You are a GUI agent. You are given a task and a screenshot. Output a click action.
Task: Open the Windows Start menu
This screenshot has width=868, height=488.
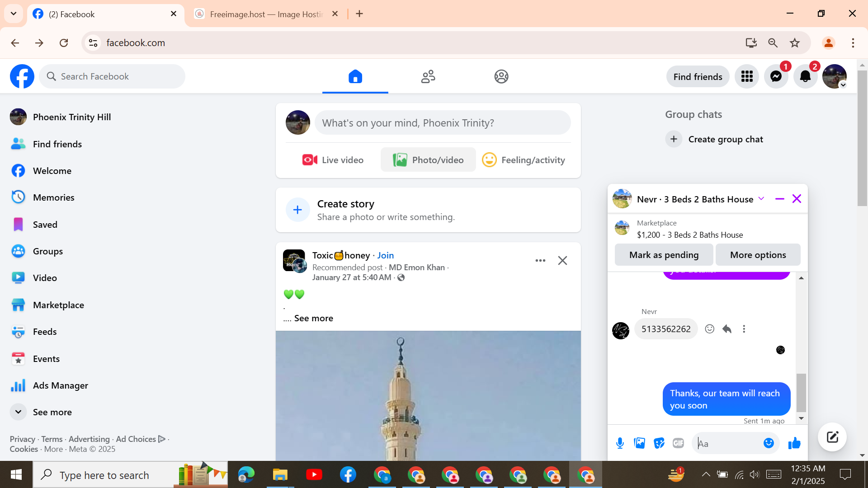16,474
